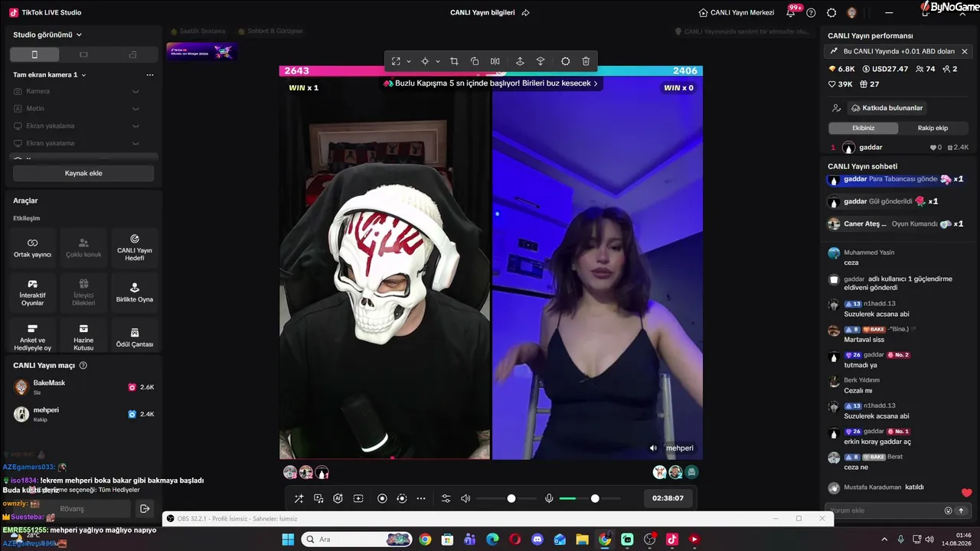980x551 pixels.
Task: Expand the Studio görünümü dropdown
Action: tap(47, 34)
